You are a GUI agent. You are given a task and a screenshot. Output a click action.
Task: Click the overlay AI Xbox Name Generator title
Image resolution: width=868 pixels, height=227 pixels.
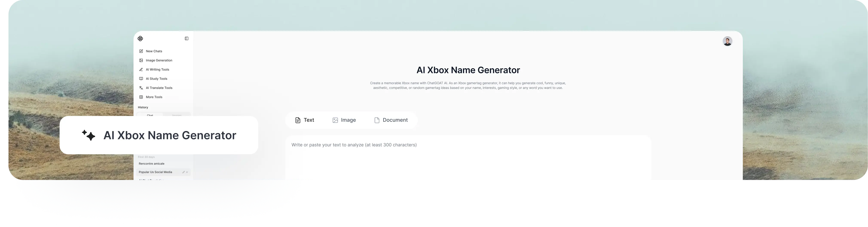click(170, 135)
